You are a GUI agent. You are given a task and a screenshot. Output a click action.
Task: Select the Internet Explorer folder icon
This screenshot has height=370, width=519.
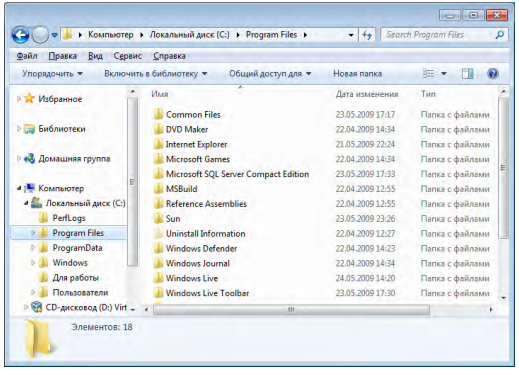point(158,144)
